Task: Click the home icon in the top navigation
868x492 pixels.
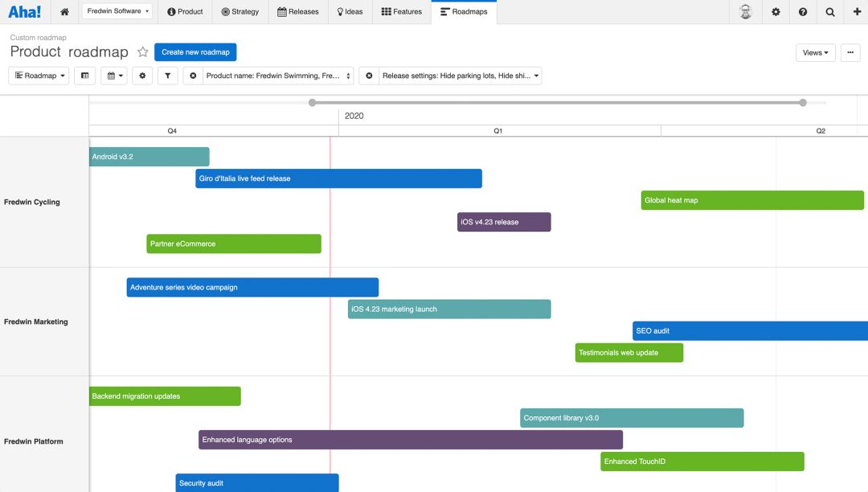Action: point(64,12)
